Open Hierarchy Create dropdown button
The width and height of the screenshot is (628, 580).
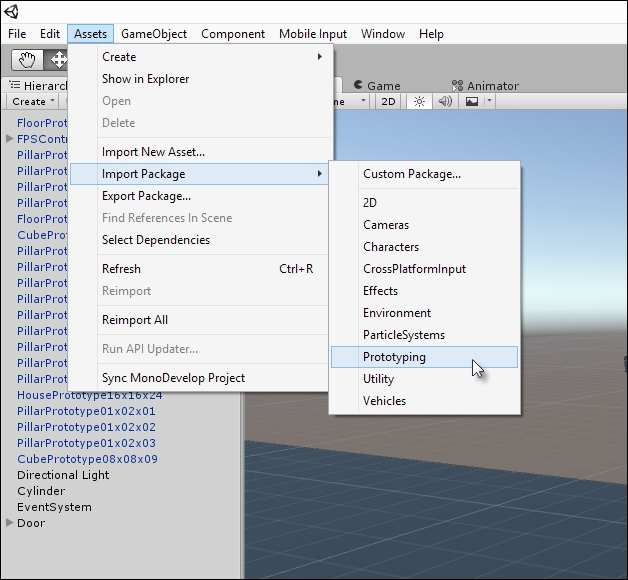33,102
